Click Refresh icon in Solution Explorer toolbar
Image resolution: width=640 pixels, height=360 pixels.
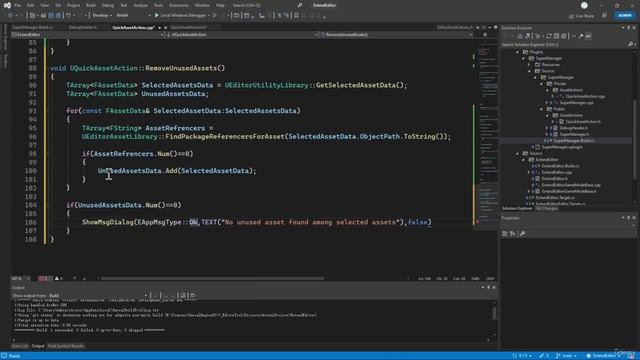549,36
